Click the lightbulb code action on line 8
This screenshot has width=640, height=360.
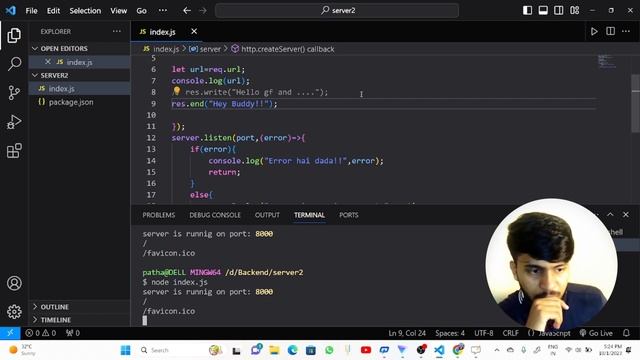(x=176, y=91)
